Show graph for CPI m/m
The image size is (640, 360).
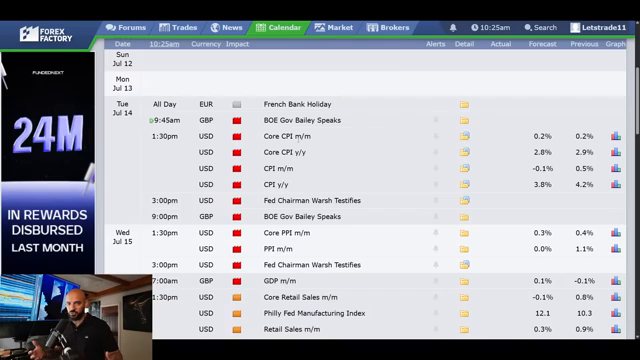click(x=616, y=169)
